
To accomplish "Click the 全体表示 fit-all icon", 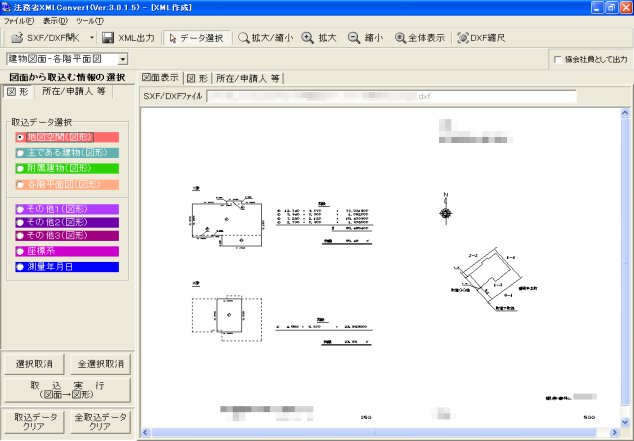I will 400,38.
